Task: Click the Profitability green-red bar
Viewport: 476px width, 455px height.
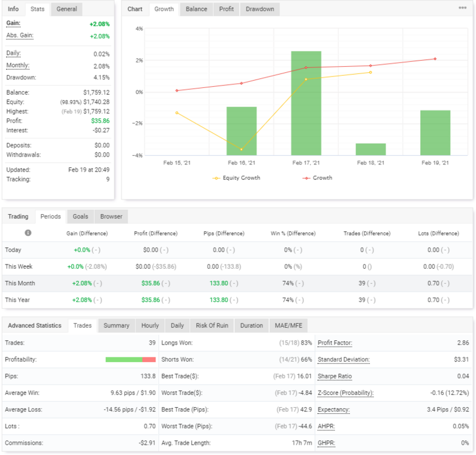Action: [131, 359]
